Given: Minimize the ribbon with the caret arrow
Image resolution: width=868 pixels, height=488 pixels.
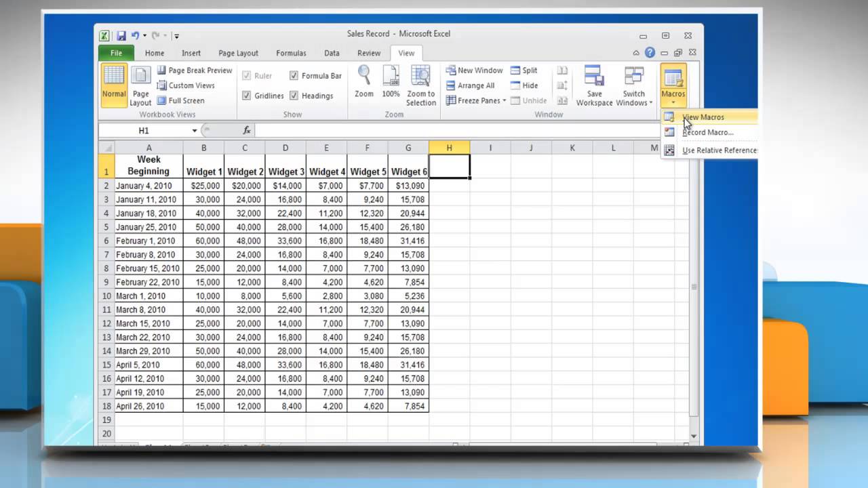Looking at the screenshot, I should [x=635, y=53].
